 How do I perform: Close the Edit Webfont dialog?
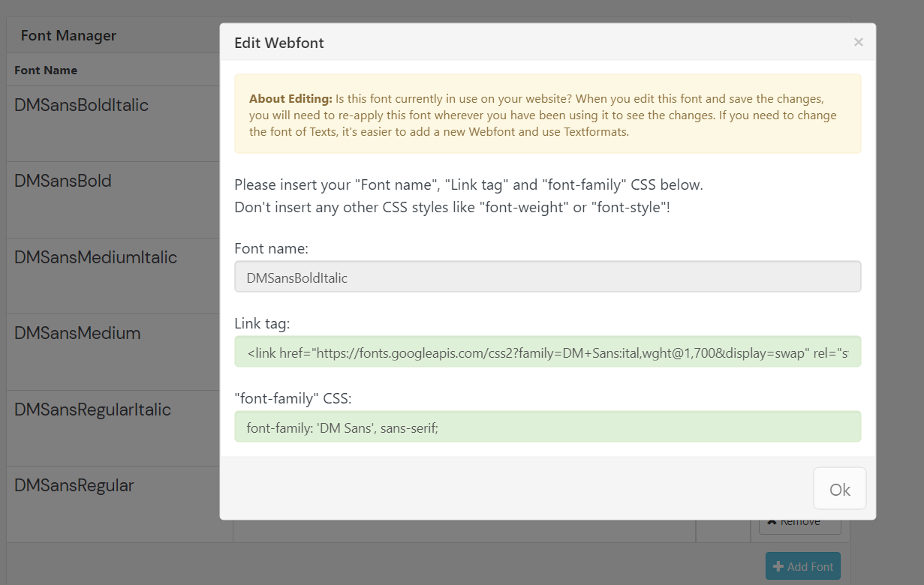click(x=859, y=43)
